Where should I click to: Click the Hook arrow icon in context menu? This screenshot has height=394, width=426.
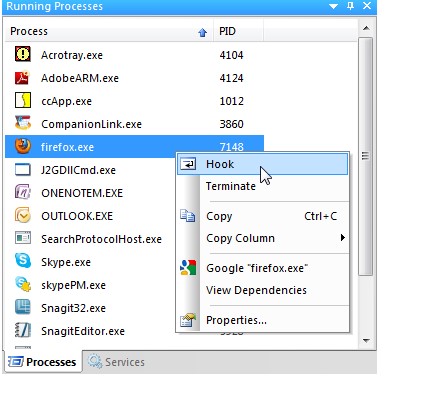188,164
